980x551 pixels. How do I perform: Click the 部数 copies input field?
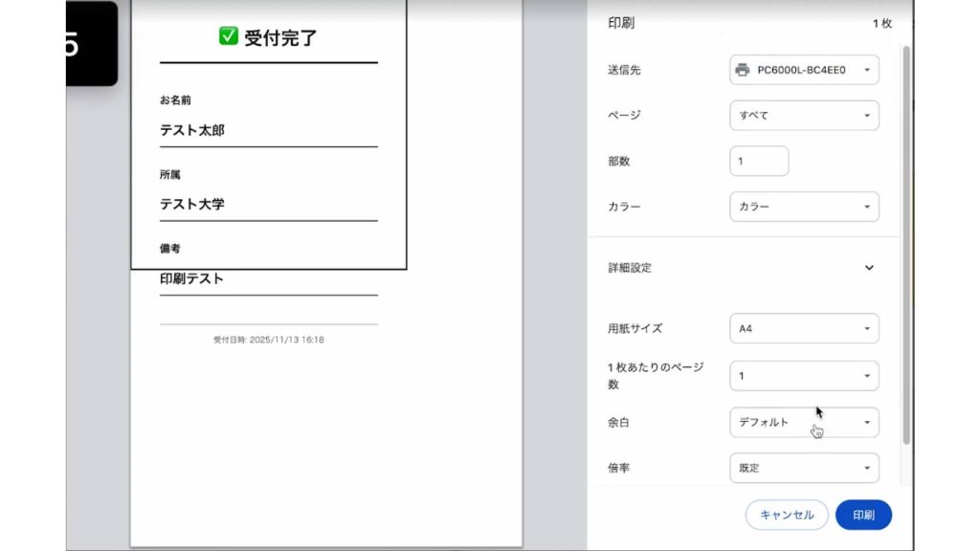[759, 161]
